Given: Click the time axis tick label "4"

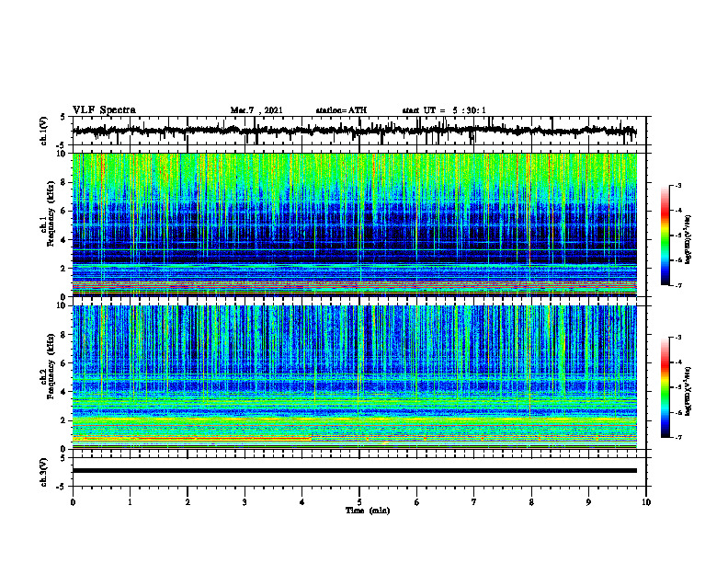Looking at the screenshot, I should [x=302, y=502].
